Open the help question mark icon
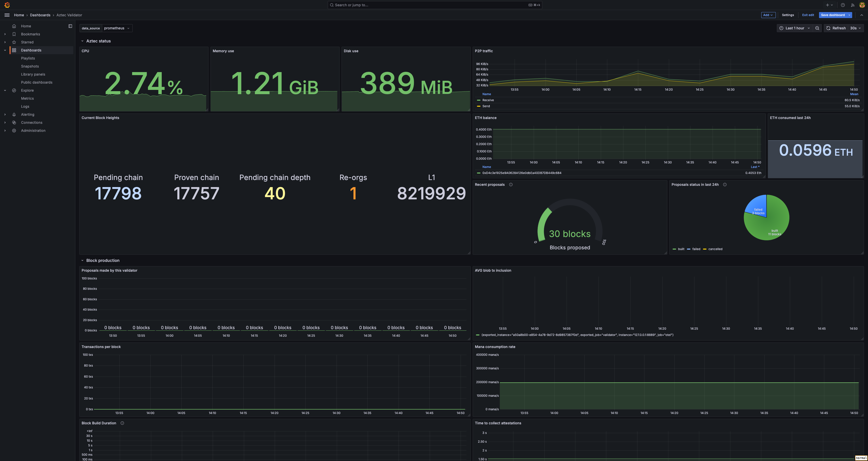 843,5
